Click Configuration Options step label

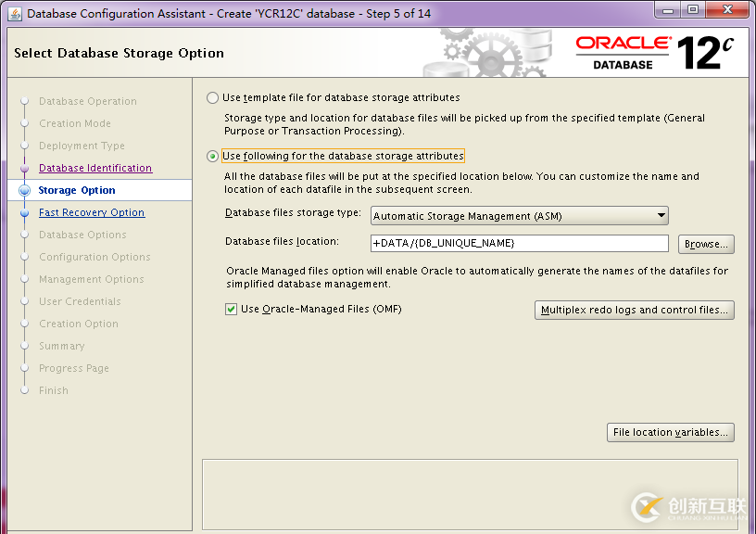[94, 257]
